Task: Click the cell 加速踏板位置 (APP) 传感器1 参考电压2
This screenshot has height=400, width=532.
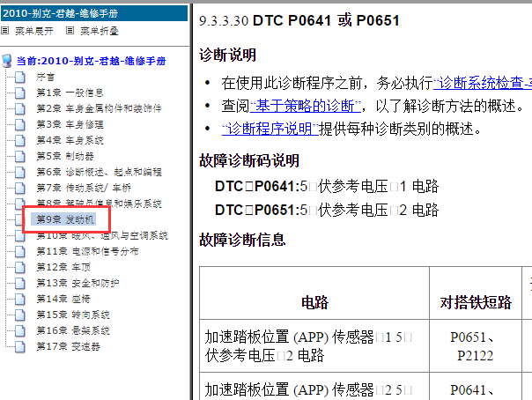Action: (x=314, y=346)
